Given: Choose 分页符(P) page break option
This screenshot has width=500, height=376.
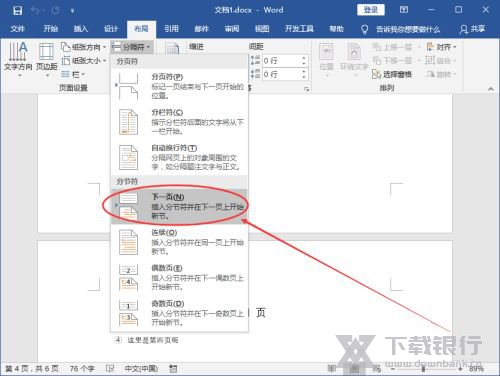Looking at the screenshot, I should point(179,86).
